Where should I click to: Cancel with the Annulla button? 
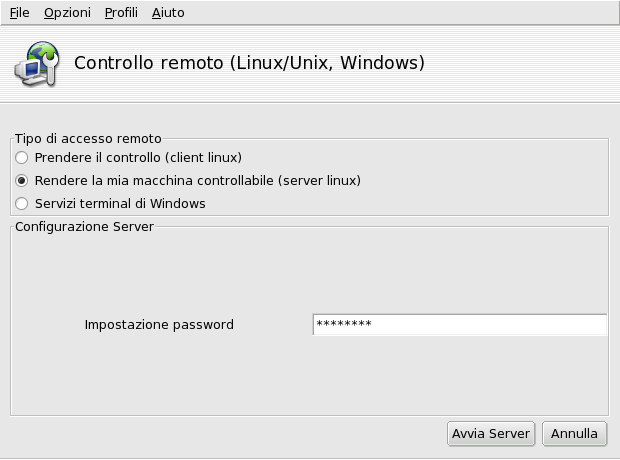point(574,434)
